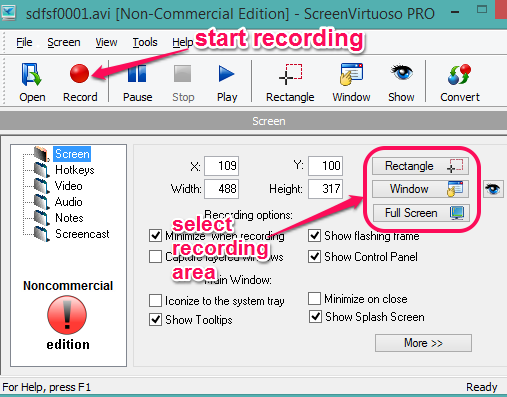This screenshot has width=507, height=397.
Task: Toggle Show flashing frame checkbox
Action: tap(314, 235)
